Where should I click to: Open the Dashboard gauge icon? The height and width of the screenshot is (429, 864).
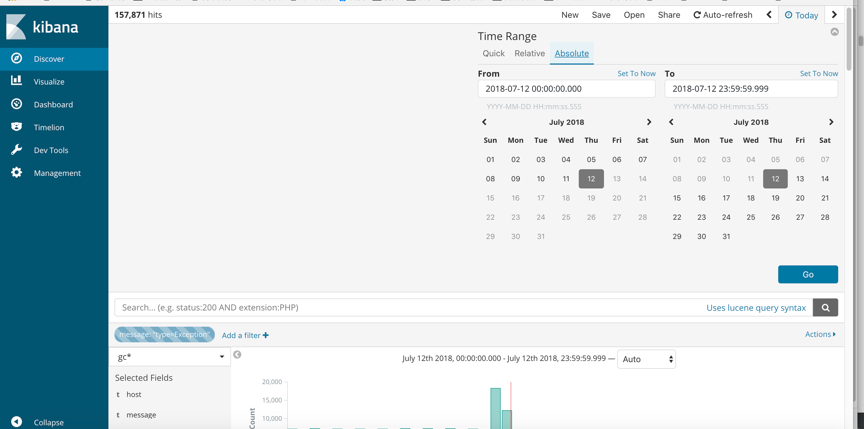click(x=17, y=104)
